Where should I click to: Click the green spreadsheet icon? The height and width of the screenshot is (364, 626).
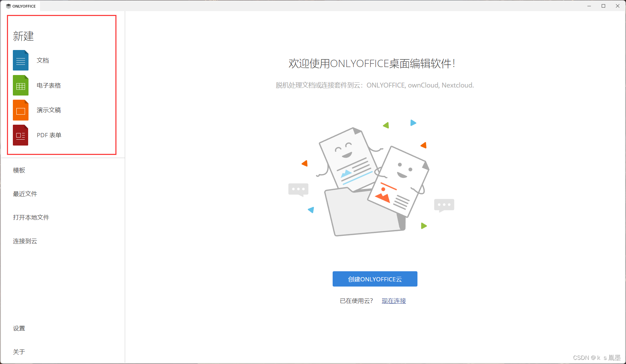[21, 85]
